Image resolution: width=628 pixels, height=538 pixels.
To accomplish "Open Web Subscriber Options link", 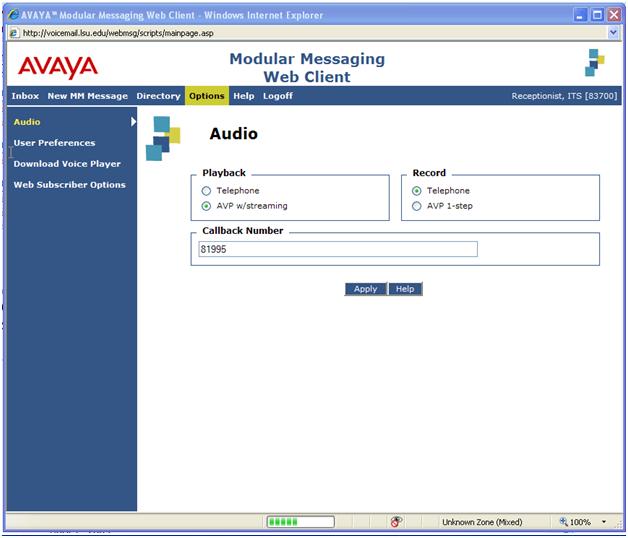I will click(70, 185).
